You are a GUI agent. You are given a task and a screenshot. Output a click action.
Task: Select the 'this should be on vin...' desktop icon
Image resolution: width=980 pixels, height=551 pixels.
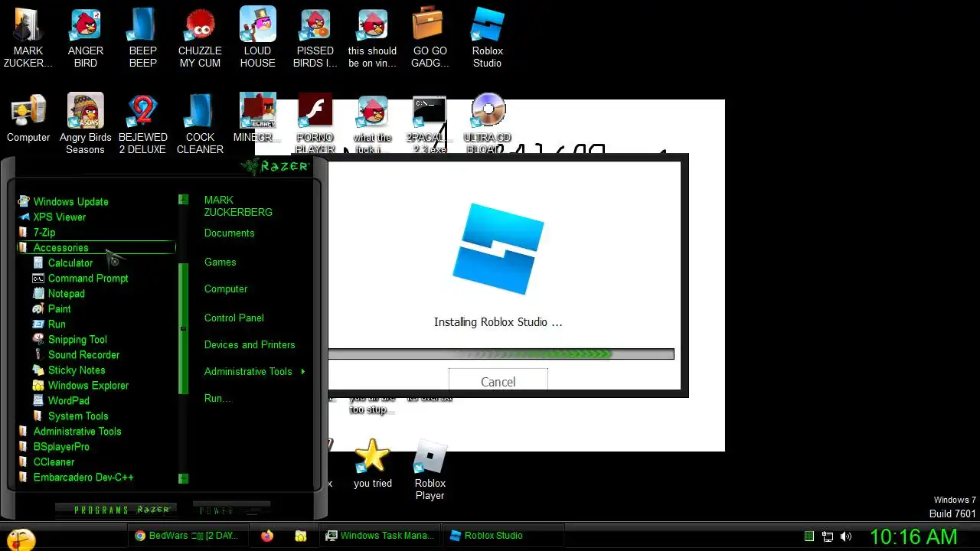(x=373, y=38)
